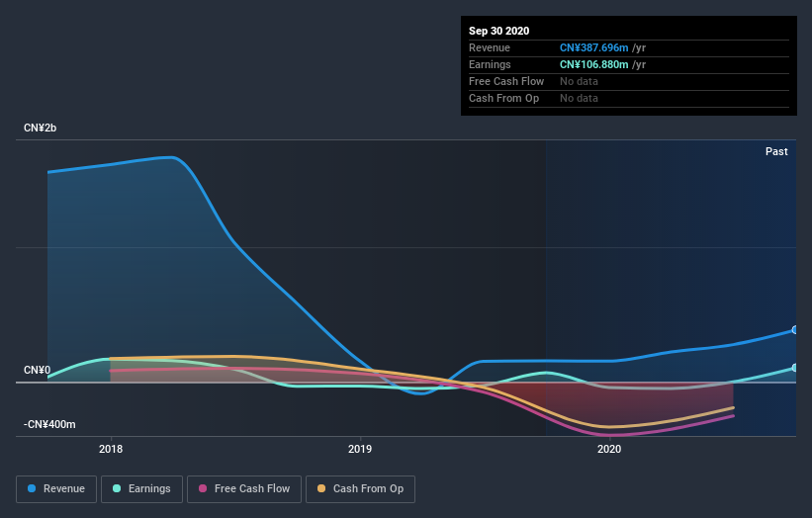The width and height of the screenshot is (812, 518).
Task: Click the CN¥0 y-axis label
Action: pyautogui.click(x=37, y=370)
